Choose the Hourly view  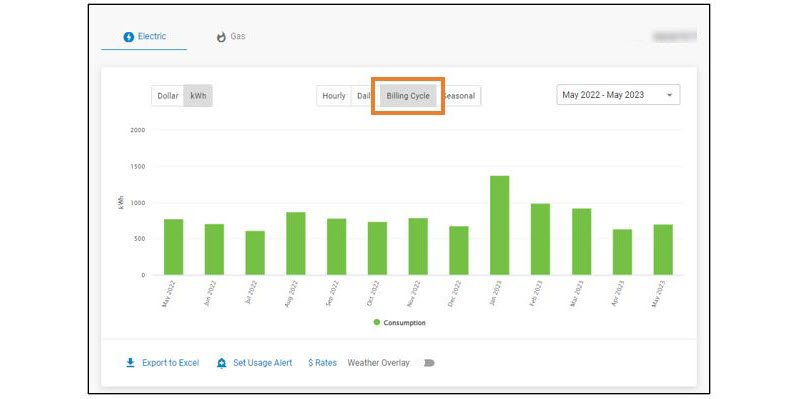coord(334,96)
